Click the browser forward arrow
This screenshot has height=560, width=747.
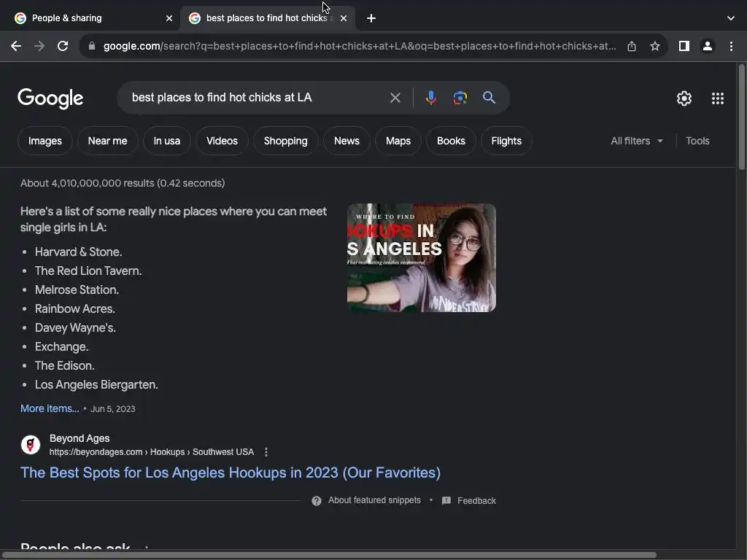tap(39, 46)
